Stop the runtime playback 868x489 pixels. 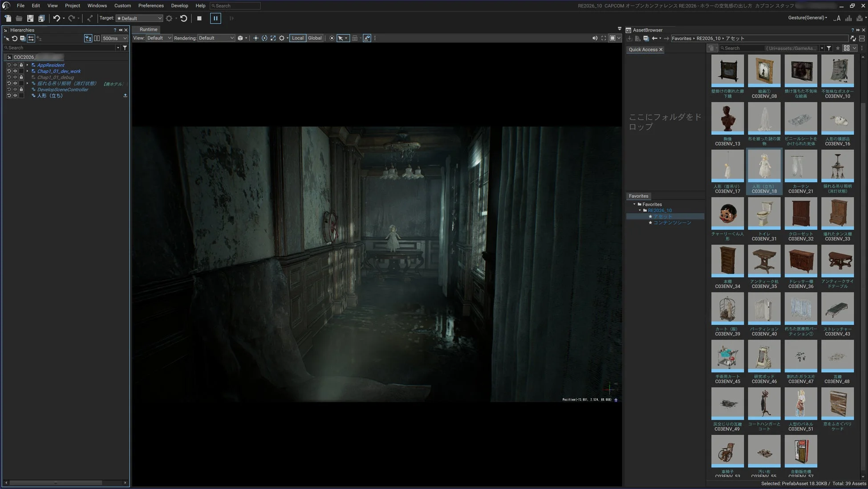click(199, 18)
